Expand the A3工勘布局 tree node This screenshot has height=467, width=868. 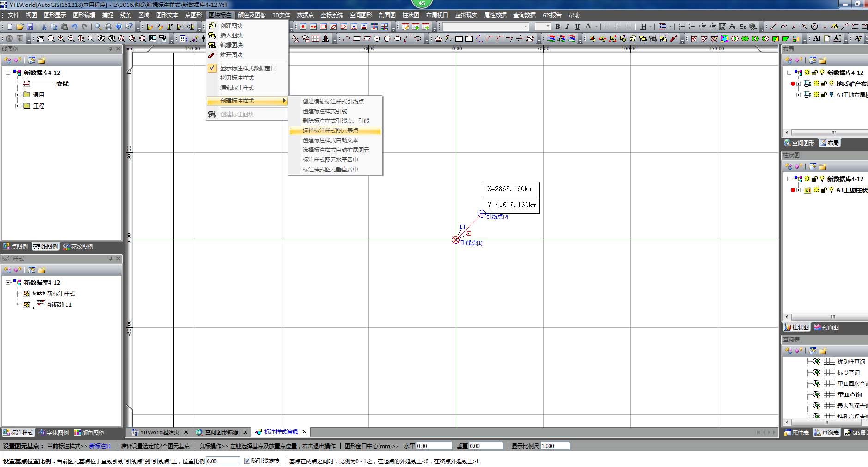798,95
